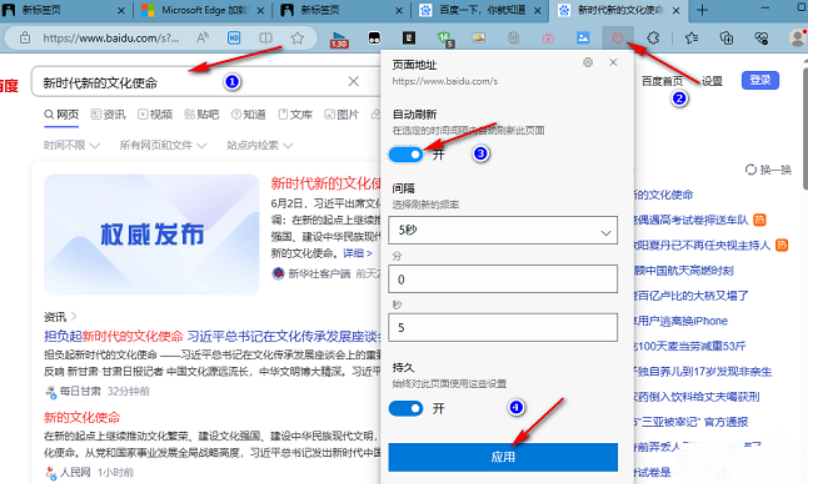
Task: Expand the 时间不限 filter
Action: pos(72,145)
